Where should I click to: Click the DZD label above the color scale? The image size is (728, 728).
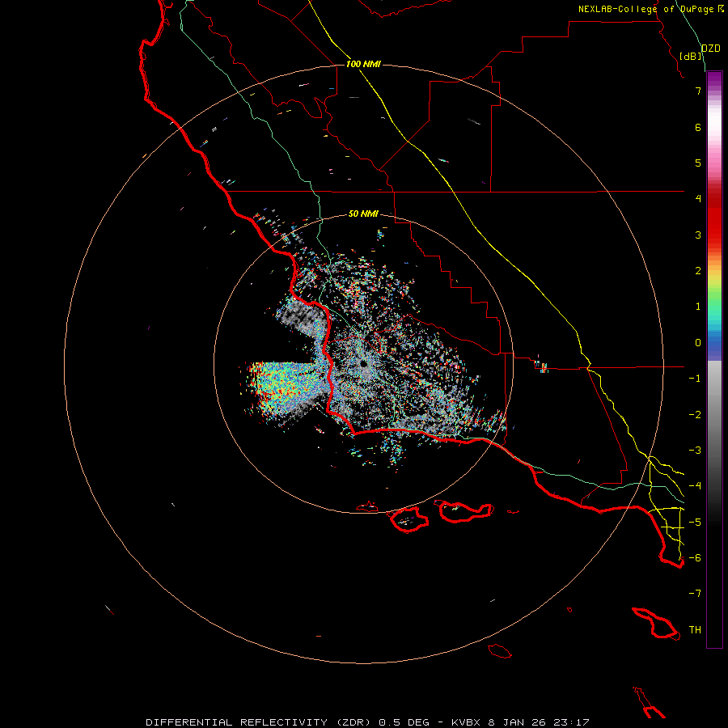(x=711, y=49)
